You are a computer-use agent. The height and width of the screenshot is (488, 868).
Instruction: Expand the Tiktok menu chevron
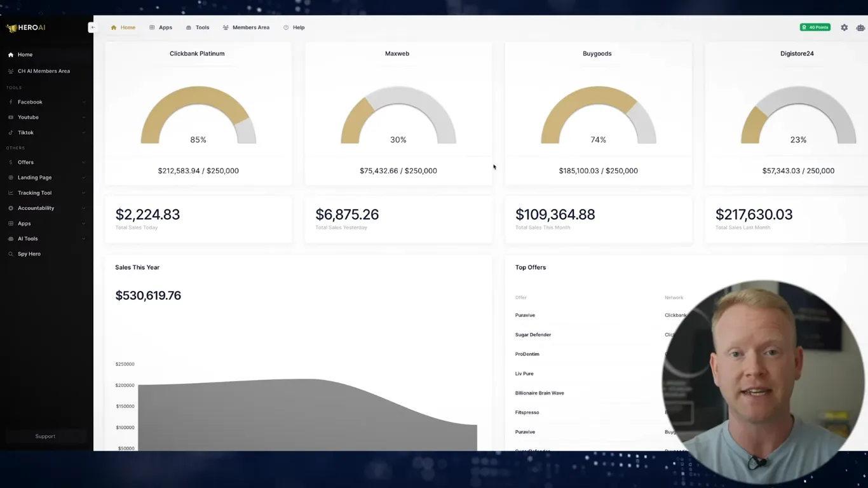click(84, 132)
